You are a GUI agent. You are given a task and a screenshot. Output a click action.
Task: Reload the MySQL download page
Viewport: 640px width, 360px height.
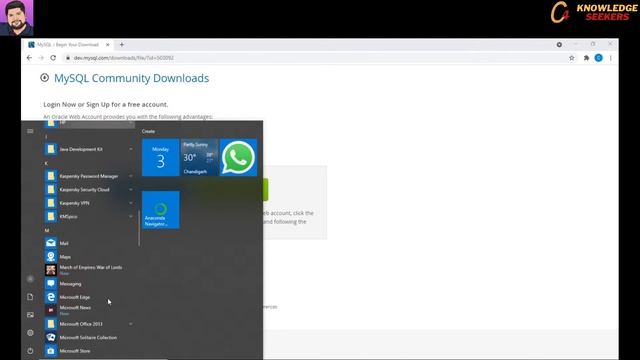click(x=53, y=58)
